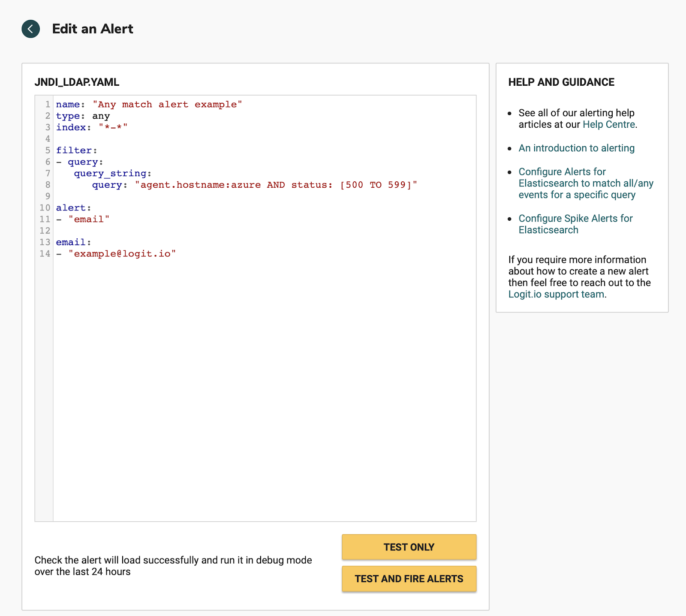This screenshot has width=686, height=616.
Task: Click the index pattern value on line 3
Action: [x=113, y=128]
